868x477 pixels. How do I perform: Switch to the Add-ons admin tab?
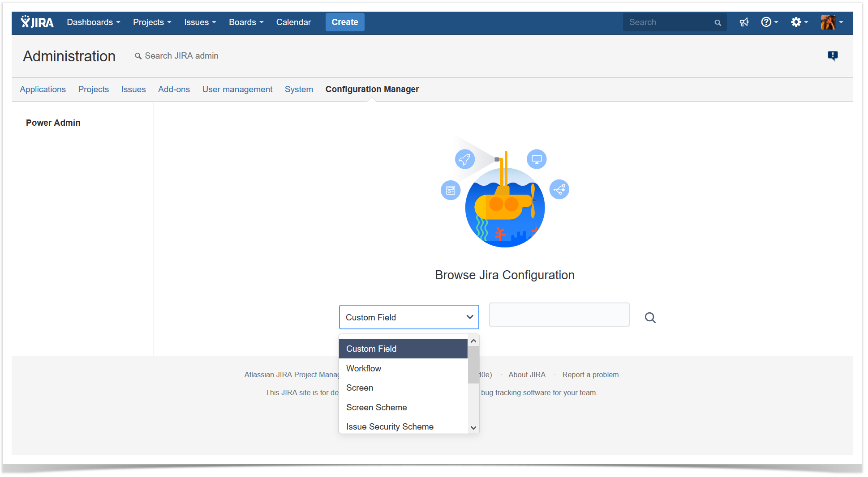[x=174, y=89]
